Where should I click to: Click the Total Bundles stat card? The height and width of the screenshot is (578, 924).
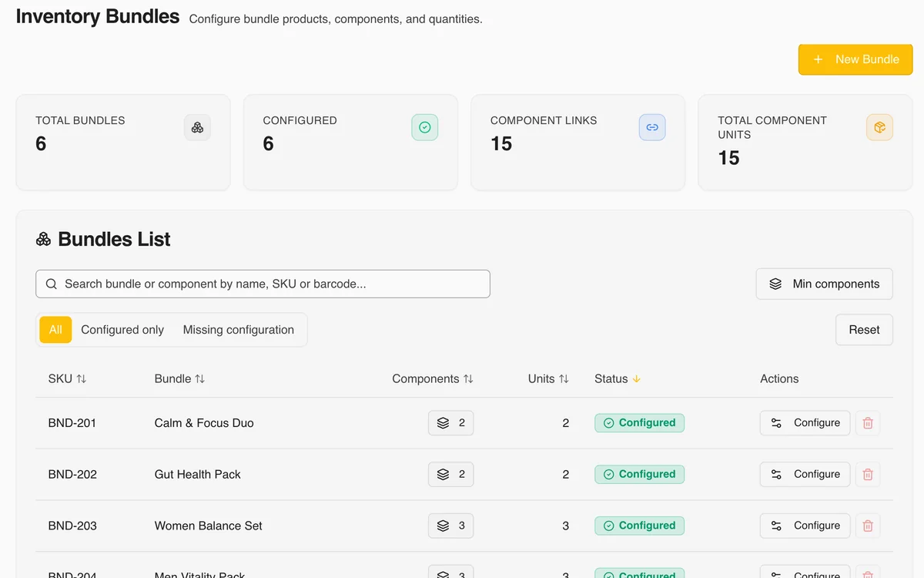click(123, 143)
